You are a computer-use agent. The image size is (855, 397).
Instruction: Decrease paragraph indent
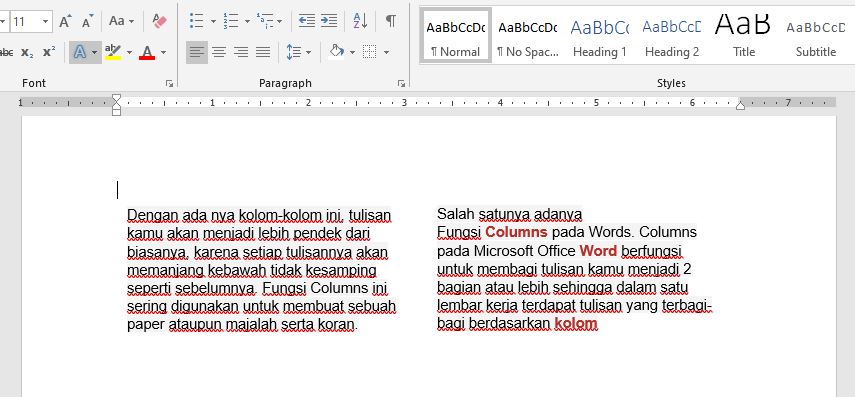pyautogui.click(x=307, y=21)
